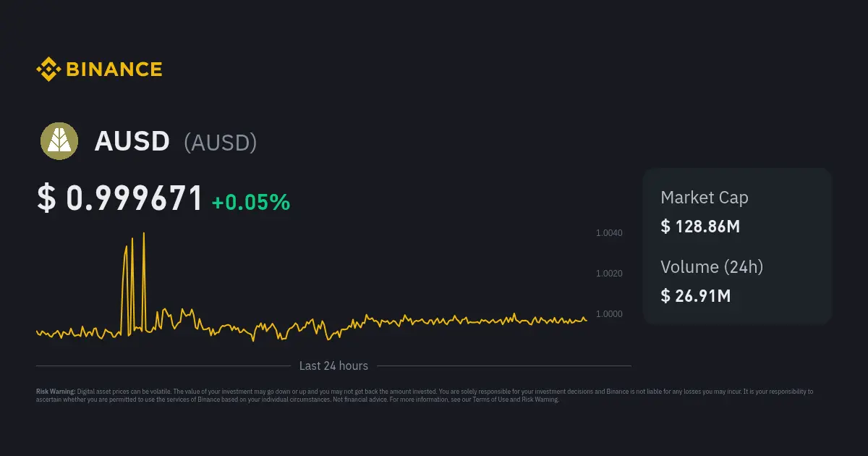Click the tallest spike on the price chart
The image size is (868, 456).
(144, 235)
